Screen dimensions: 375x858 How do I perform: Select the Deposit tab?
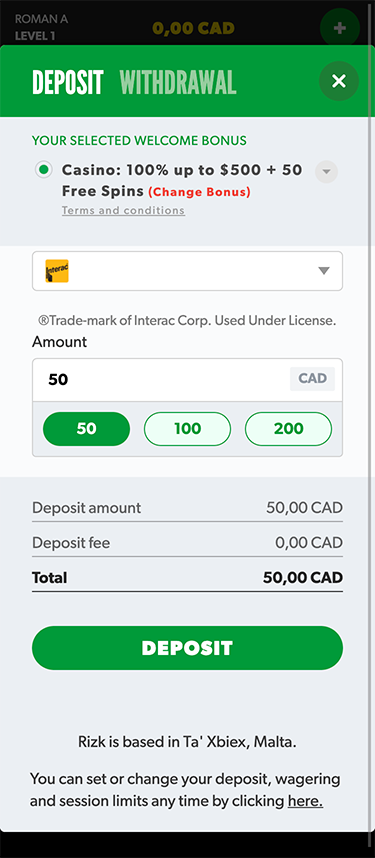click(68, 82)
